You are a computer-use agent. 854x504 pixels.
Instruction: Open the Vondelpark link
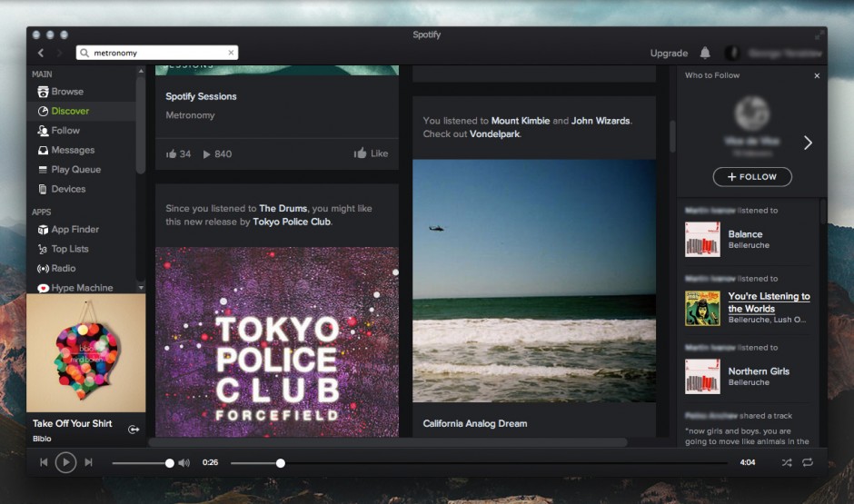(494, 133)
